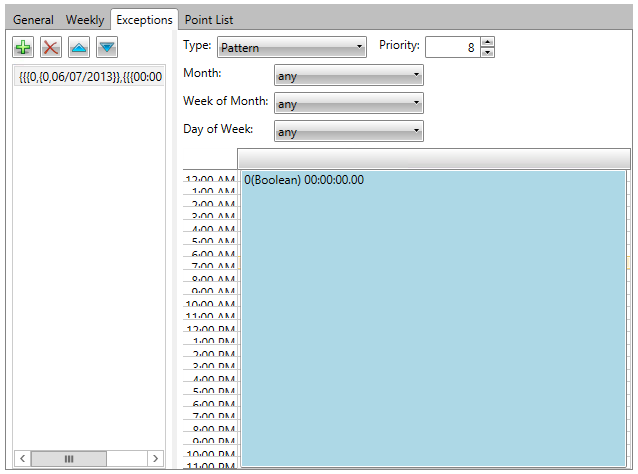Expand the Month dropdown
The width and height of the screenshot is (638, 474).
pos(348,76)
